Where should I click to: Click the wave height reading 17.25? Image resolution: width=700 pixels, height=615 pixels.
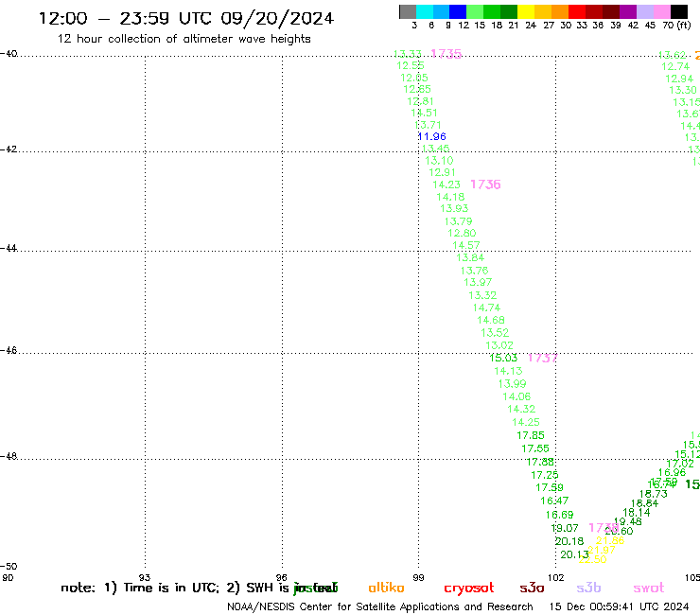[x=545, y=475]
